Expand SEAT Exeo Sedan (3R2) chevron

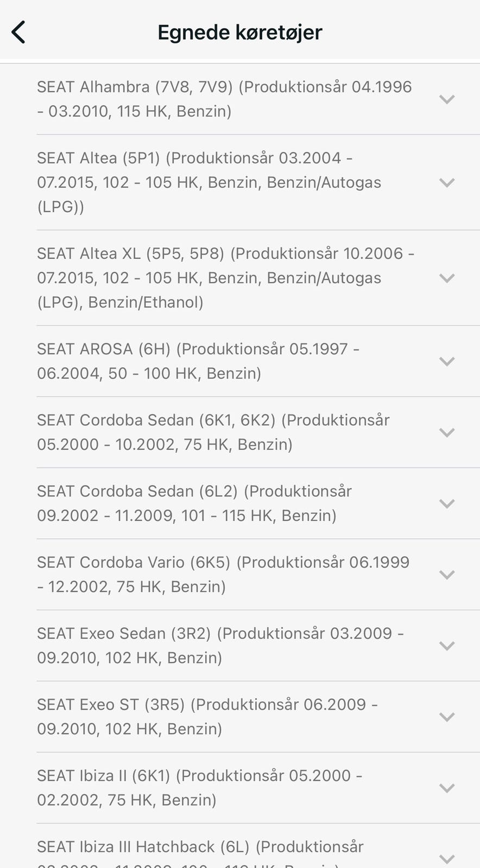446,646
